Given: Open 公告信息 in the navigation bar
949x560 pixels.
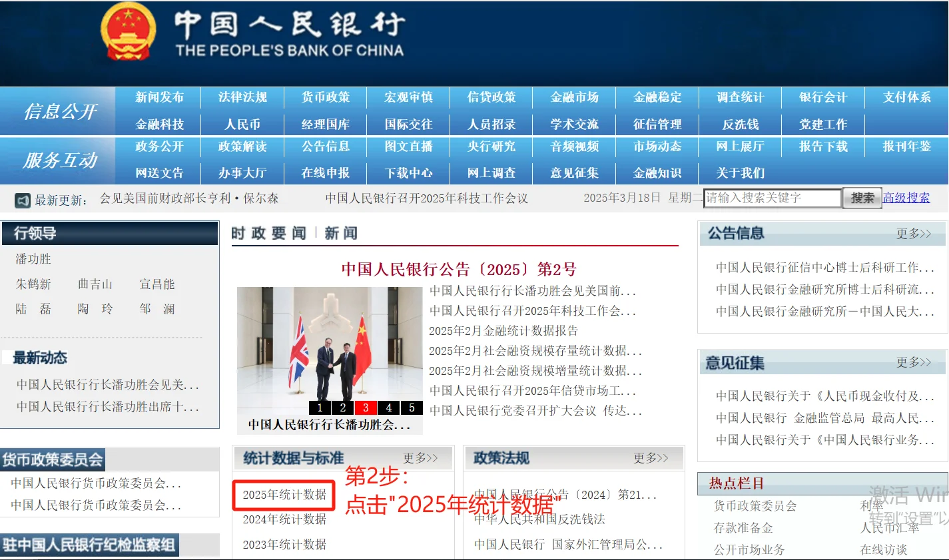Looking at the screenshot, I should [x=325, y=146].
